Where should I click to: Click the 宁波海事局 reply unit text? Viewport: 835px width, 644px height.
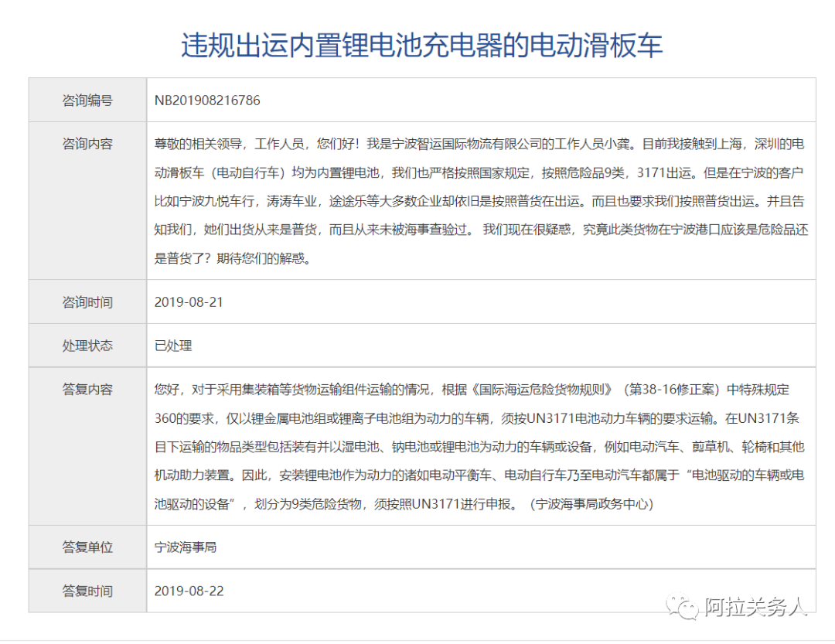(x=186, y=547)
